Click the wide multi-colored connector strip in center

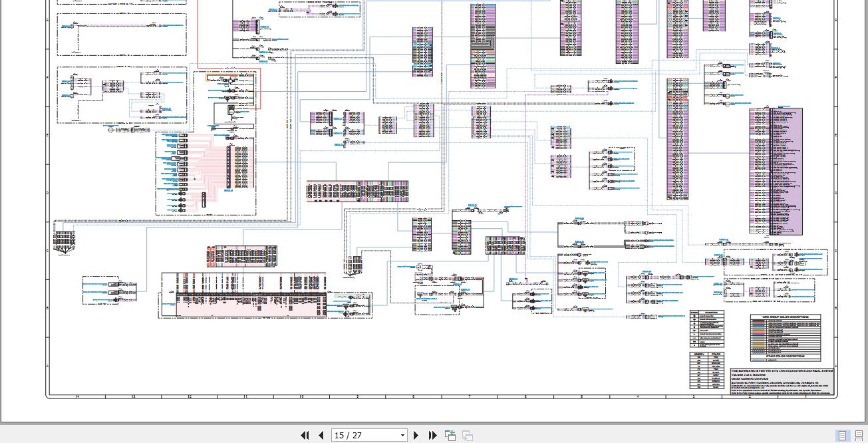[x=357, y=191]
